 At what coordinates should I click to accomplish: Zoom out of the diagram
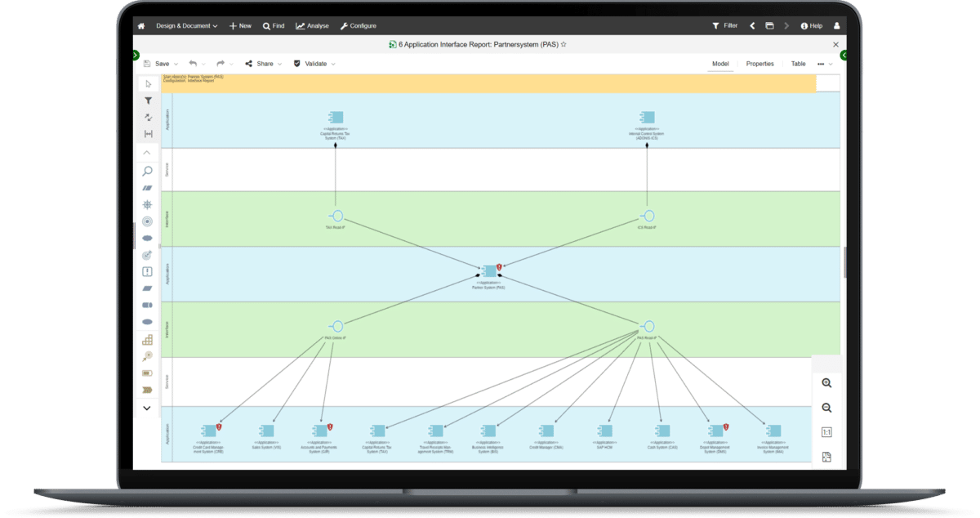click(826, 408)
